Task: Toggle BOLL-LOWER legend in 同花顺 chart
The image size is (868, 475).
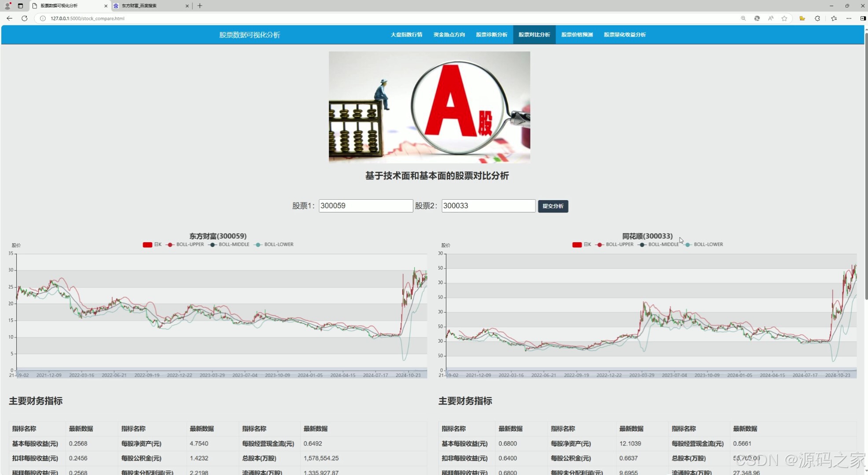Action: pyautogui.click(x=704, y=245)
